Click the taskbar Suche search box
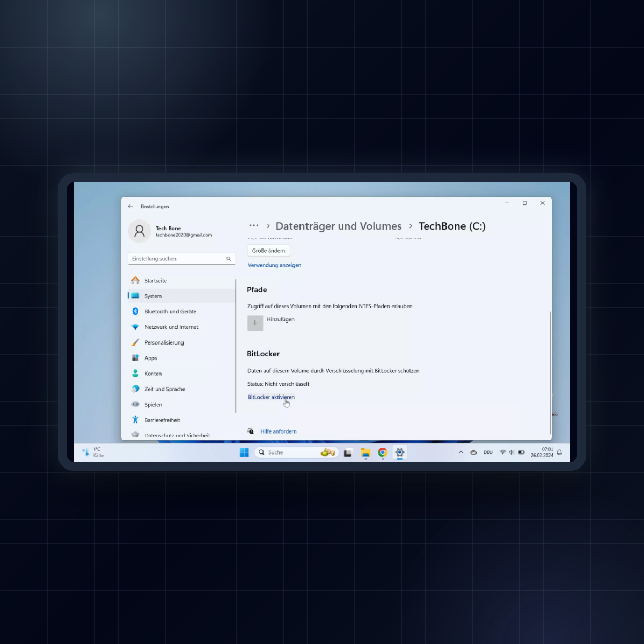This screenshot has width=644, height=644. tap(296, 452)
